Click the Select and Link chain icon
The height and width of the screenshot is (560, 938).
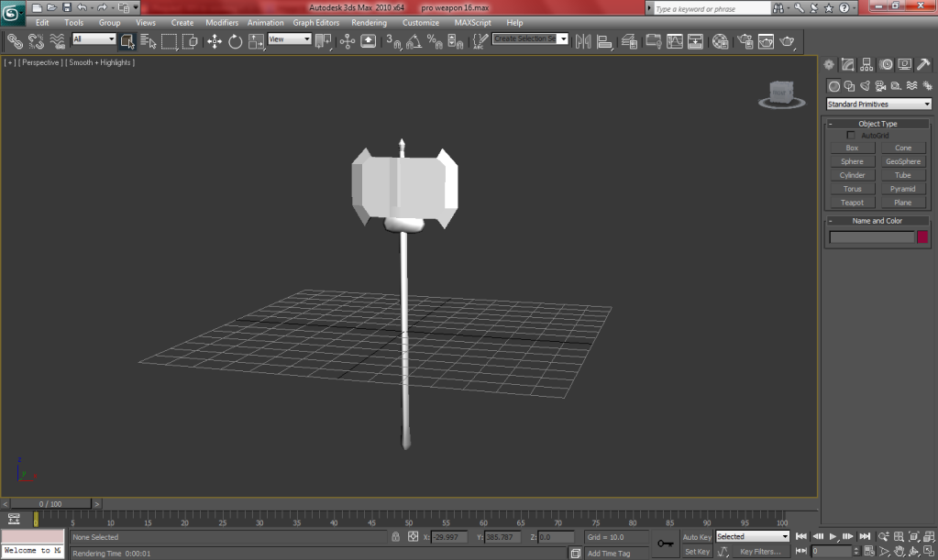tap(15, 41)
